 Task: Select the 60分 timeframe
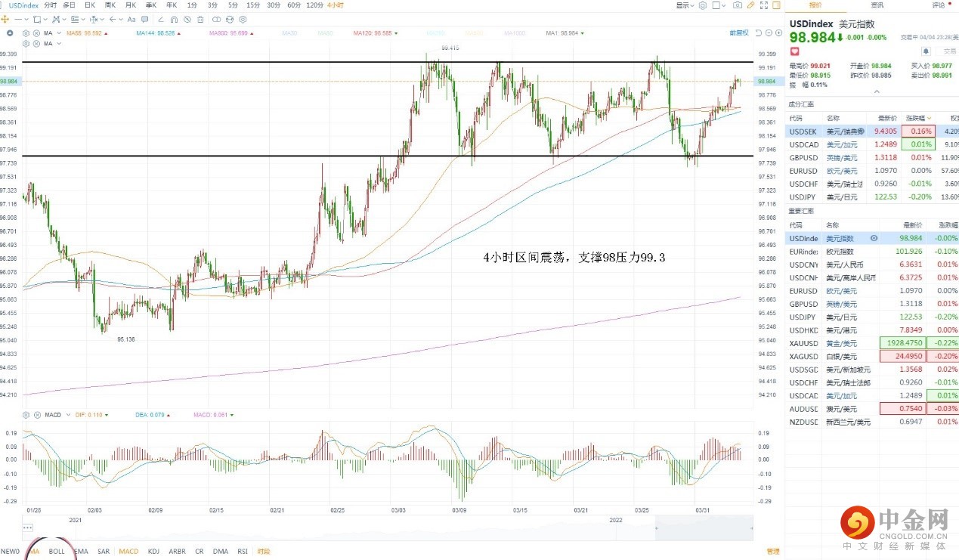pyautogui.click(x=294, y=5)
